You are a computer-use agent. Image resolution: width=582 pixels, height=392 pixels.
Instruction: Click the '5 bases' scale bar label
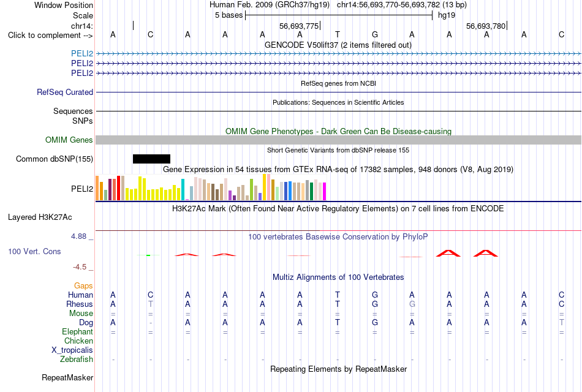point(229,15)
